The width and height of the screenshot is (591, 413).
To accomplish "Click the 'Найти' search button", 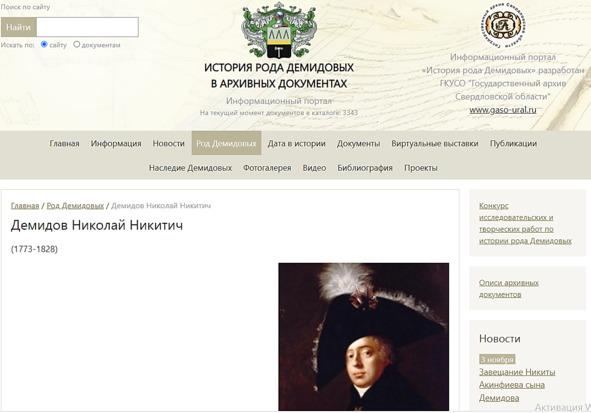I will click(18, 27).
